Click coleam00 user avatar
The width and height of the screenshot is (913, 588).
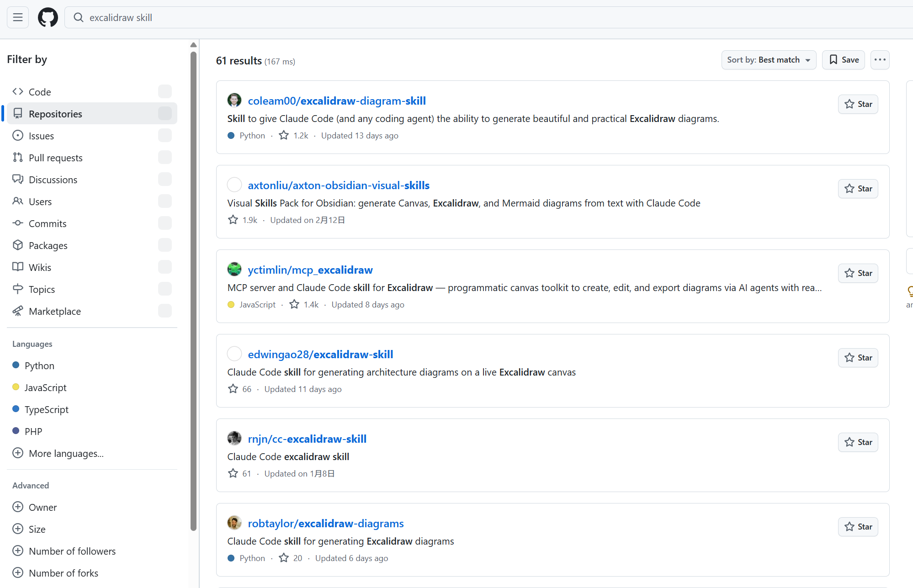(x=234, y=101)
